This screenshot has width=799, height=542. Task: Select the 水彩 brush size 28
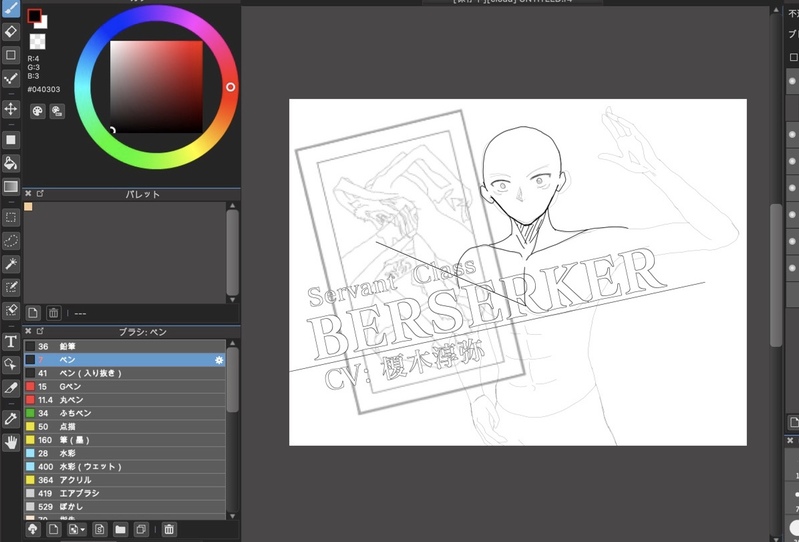pyautogui.click(x=125, y=453)
